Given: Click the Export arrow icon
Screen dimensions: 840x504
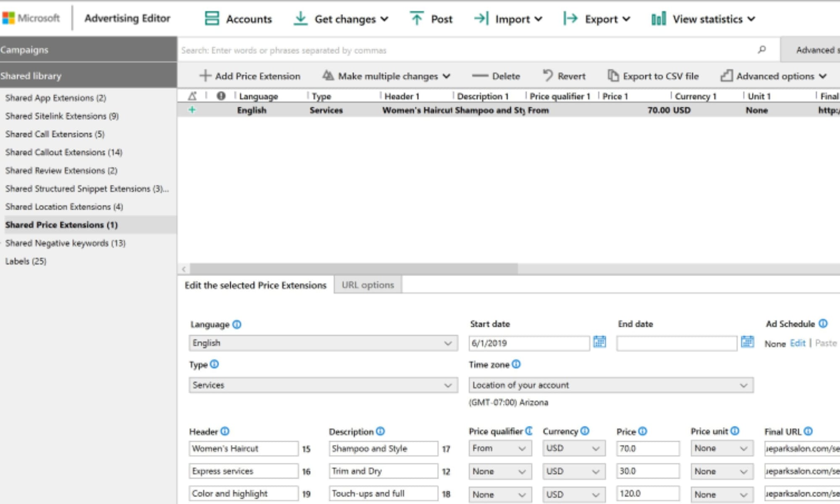Looking at the screenshot, I should [570, 18].
